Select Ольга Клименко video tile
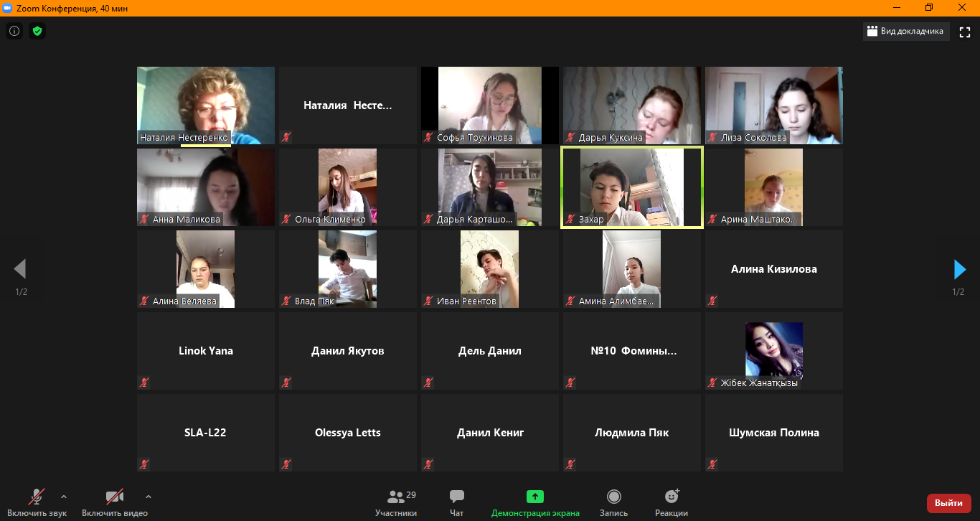The width and height of the screenshot is (980, 521). coord(348,187)
